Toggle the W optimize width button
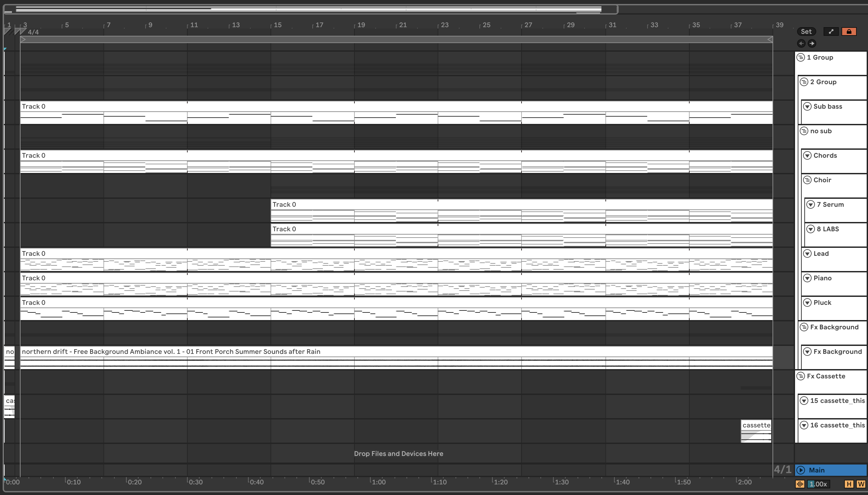 (861, 484)
